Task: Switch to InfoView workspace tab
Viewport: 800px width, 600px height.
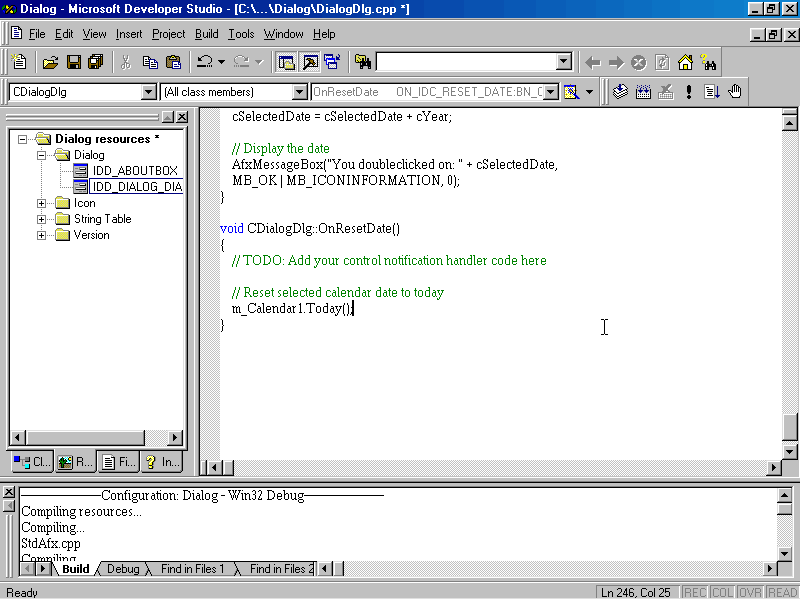Action: coord(162,462)
